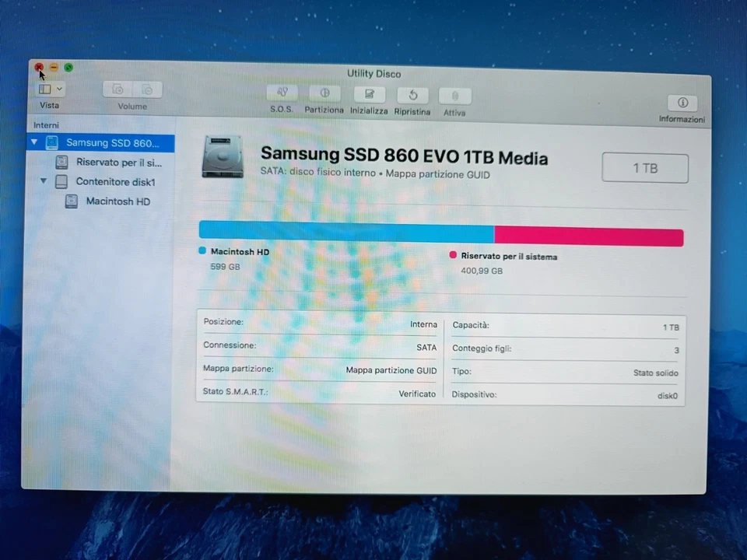Select the Macintosh HD volume icon
The height and width of the screenshot is (560, 747).
[x=71, y=201]
